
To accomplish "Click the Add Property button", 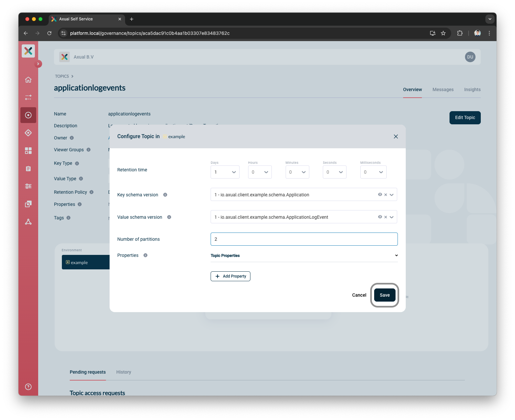I will tap(230, 276).
